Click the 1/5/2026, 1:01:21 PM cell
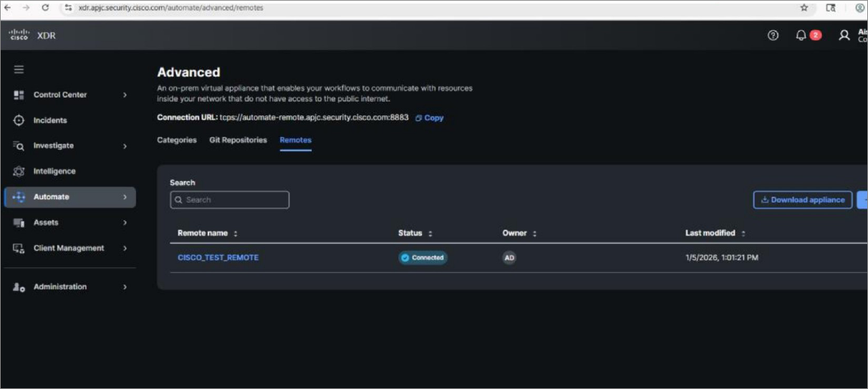This screenshot has width=868, height=389. click(722, 258)
